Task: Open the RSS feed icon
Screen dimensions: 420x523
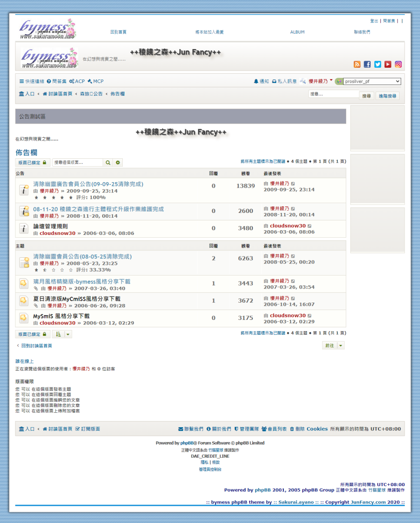Action: tap(357, 64)
